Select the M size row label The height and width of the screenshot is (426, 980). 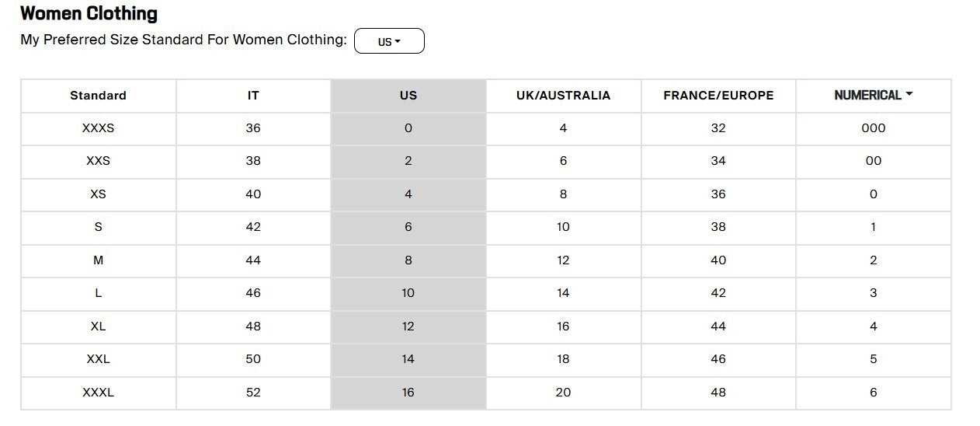(x=98, y=260)
